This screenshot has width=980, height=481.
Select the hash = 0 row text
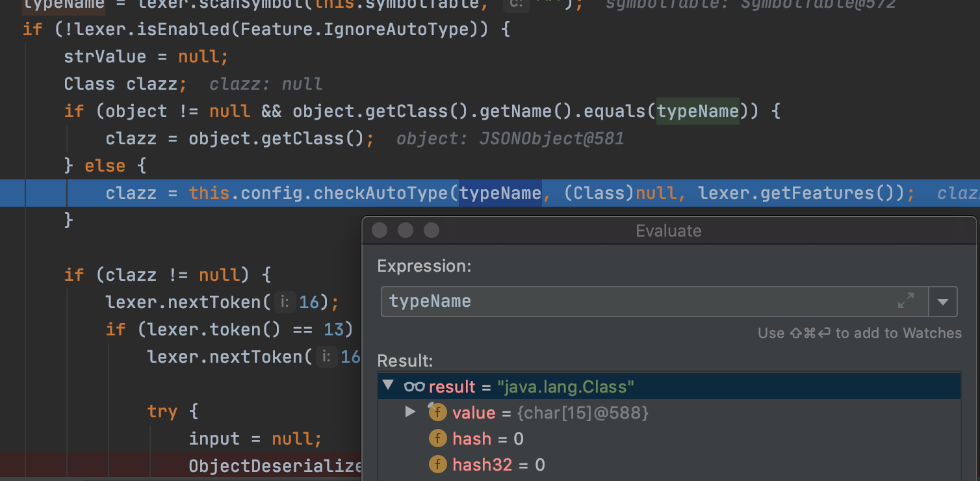click(x=487, y=439)
